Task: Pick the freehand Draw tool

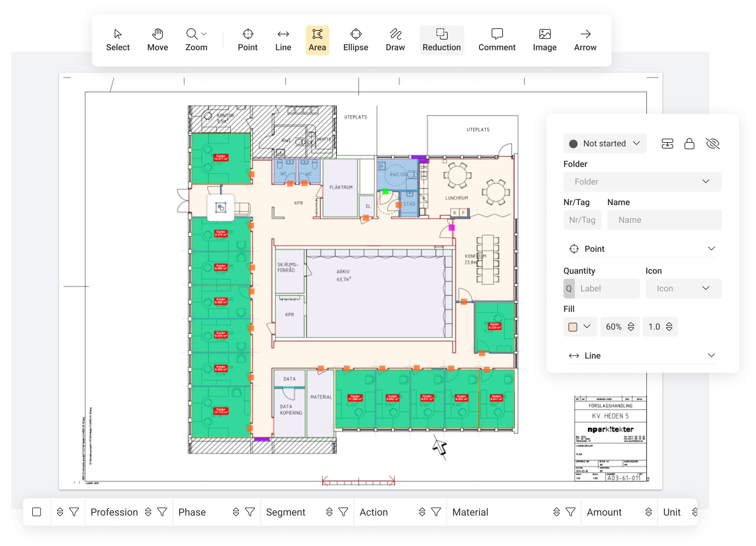Action: 395,40
